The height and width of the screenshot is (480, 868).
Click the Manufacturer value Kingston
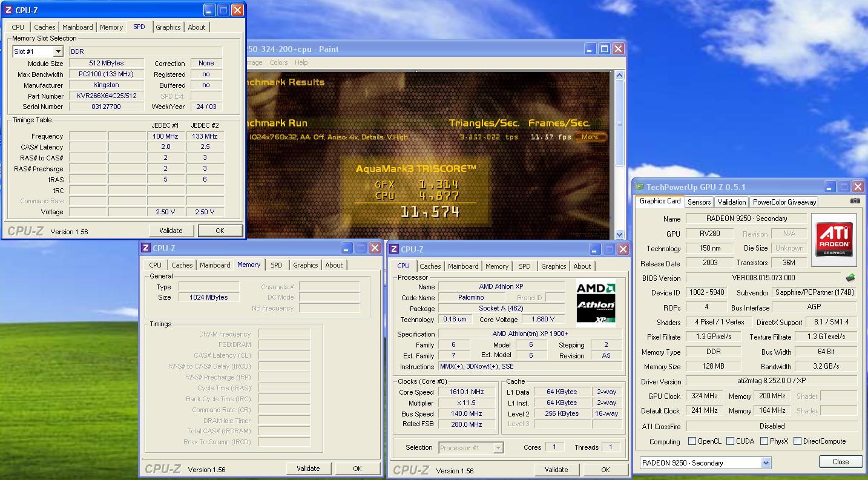107,85
